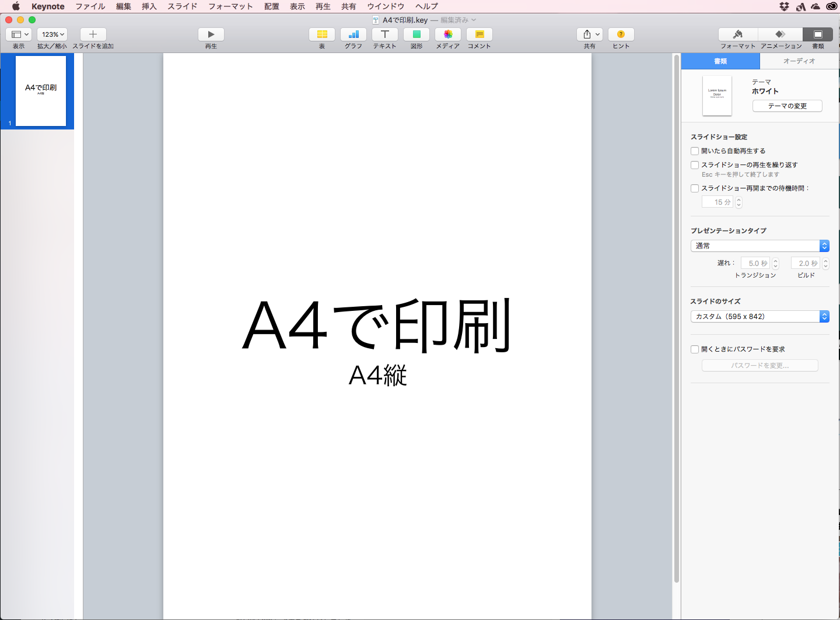
Task: Insert a table with the 表 icon
Action: [322, 34]
